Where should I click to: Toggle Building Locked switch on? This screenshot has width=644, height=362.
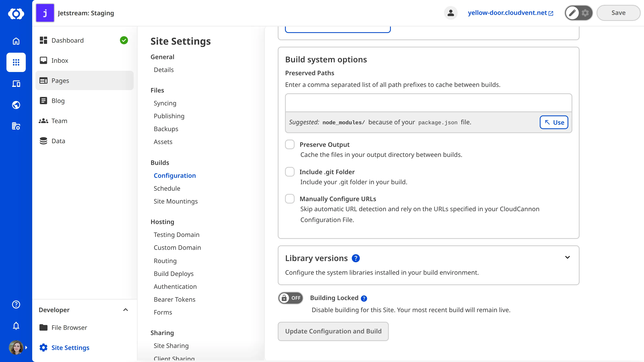[290, 298]
